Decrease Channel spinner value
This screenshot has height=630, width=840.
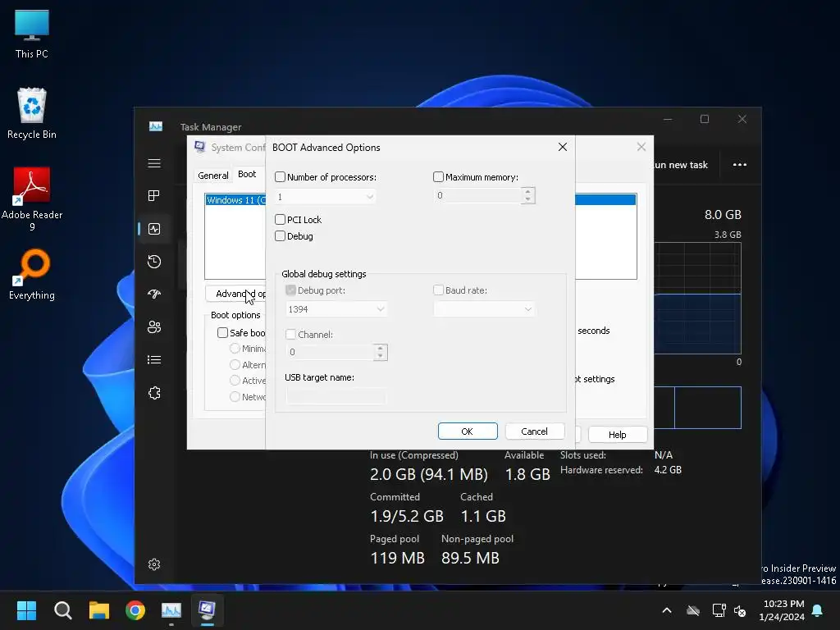pyautogui.click(x=380, y=356)
